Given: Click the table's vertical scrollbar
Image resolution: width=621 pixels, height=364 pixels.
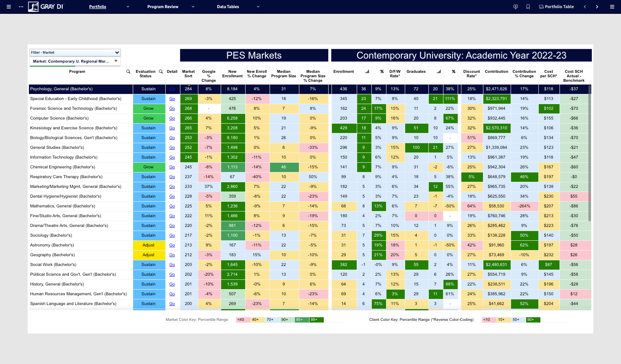Looking at the screenshot, I should (589, 153).
